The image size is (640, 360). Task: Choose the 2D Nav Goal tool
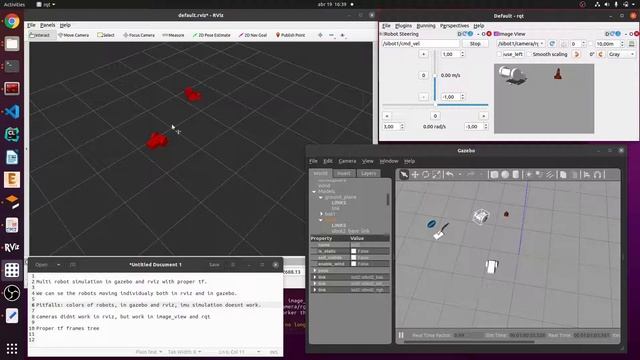(x=253, y=35)
